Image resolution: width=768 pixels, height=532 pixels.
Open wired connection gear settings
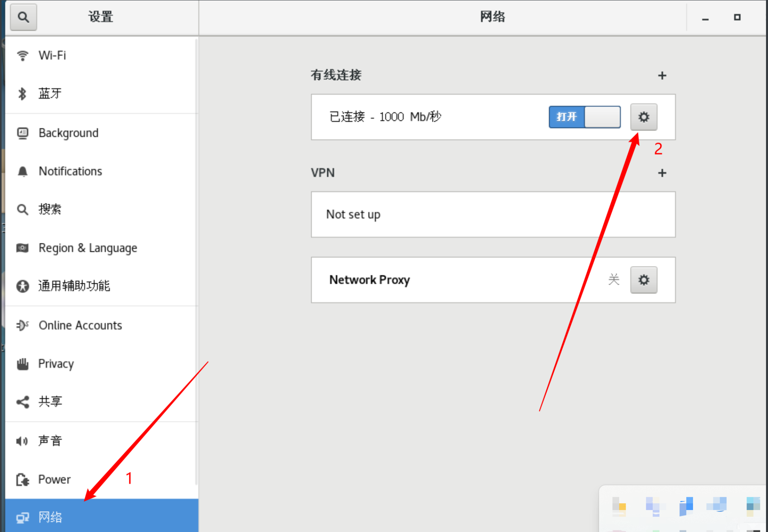pos(643,117)
